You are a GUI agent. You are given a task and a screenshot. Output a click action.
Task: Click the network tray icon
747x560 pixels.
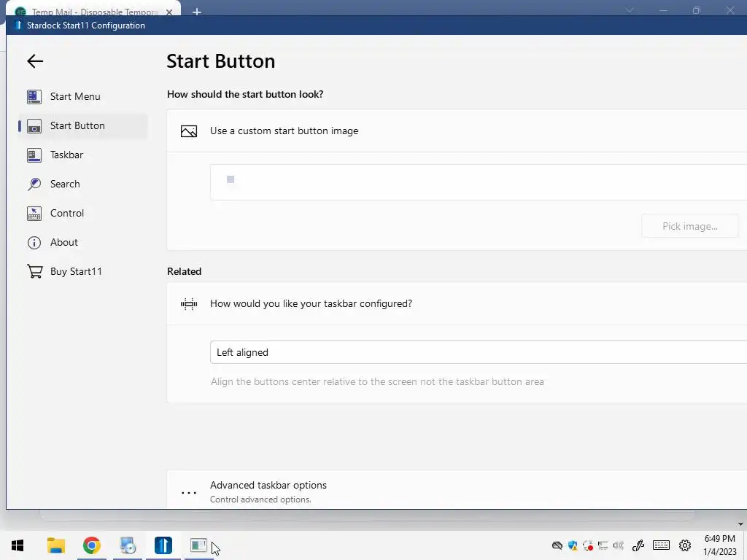click(603, 545)
